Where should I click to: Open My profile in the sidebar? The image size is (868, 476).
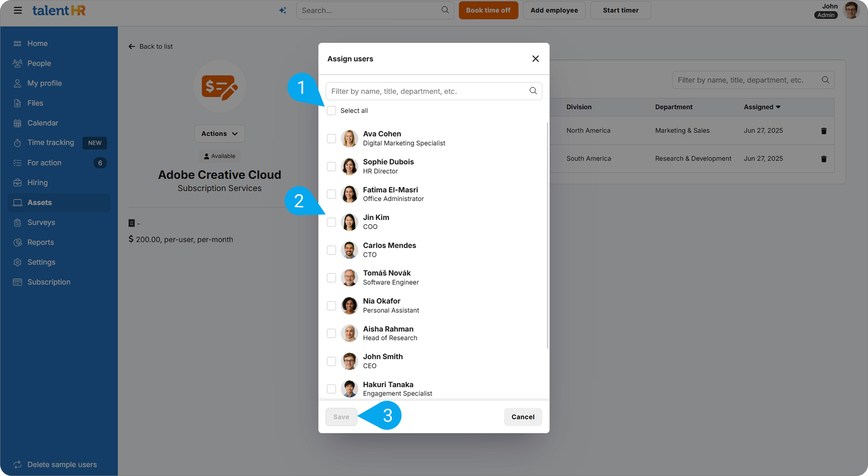[x=59, y=83]
